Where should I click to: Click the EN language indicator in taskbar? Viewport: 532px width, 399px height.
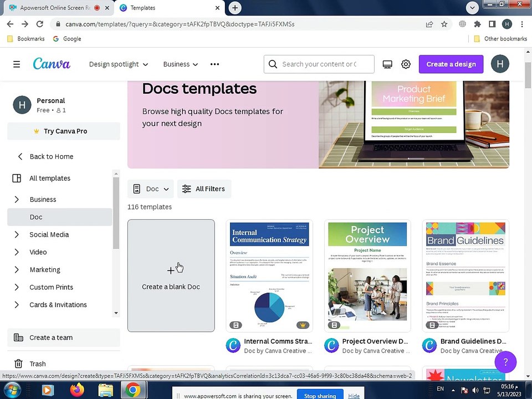pos(440,389)
